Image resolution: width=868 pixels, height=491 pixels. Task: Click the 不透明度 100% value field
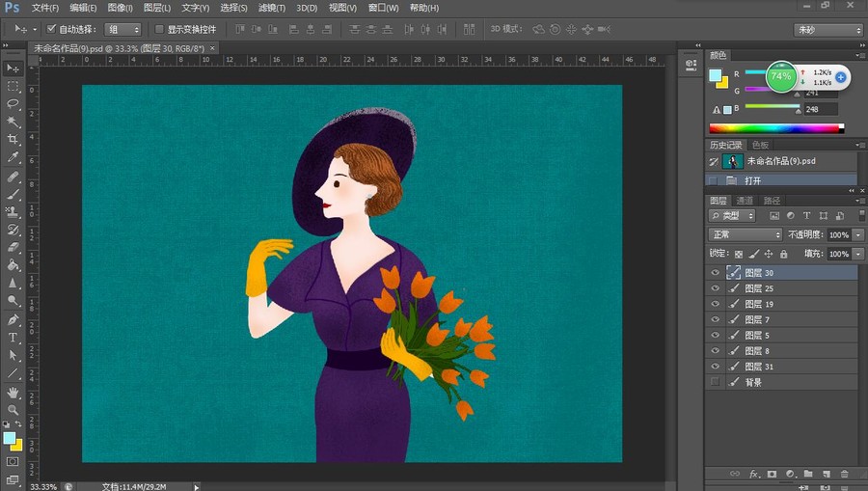tap(839, 234)
